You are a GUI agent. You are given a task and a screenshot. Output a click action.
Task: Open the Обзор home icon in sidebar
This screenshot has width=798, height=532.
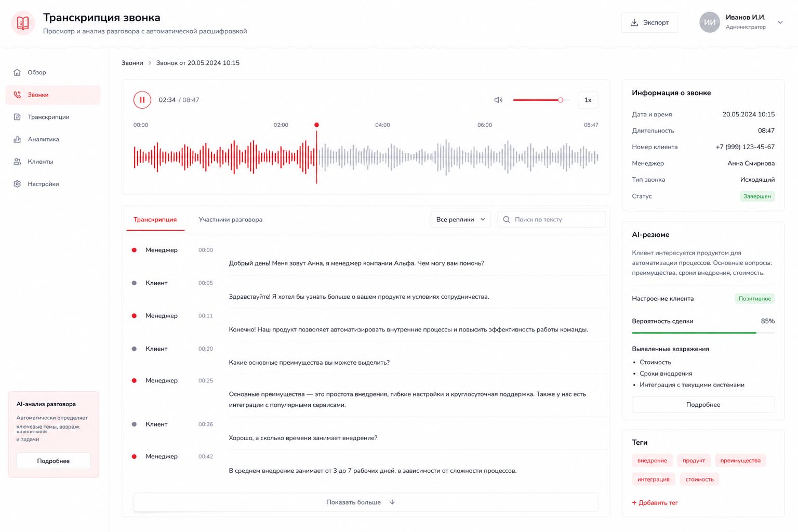[x=17, y=72]
